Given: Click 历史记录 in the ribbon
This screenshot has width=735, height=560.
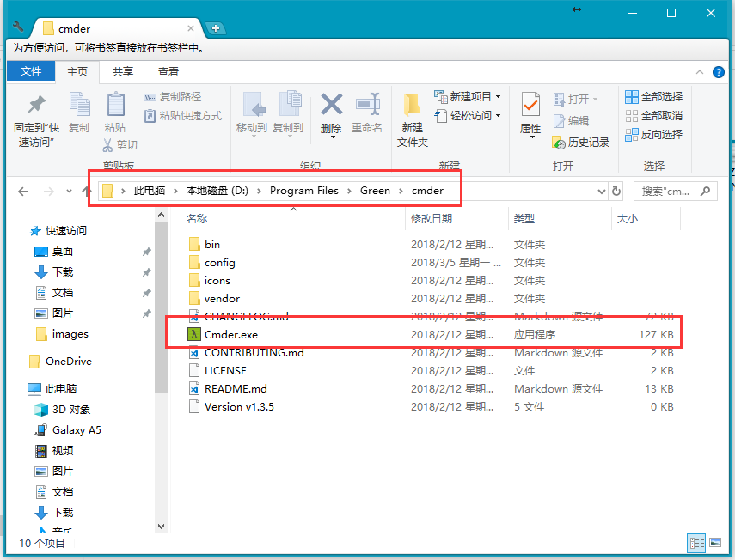Looking at the screenshot, I should pos(581,143).
